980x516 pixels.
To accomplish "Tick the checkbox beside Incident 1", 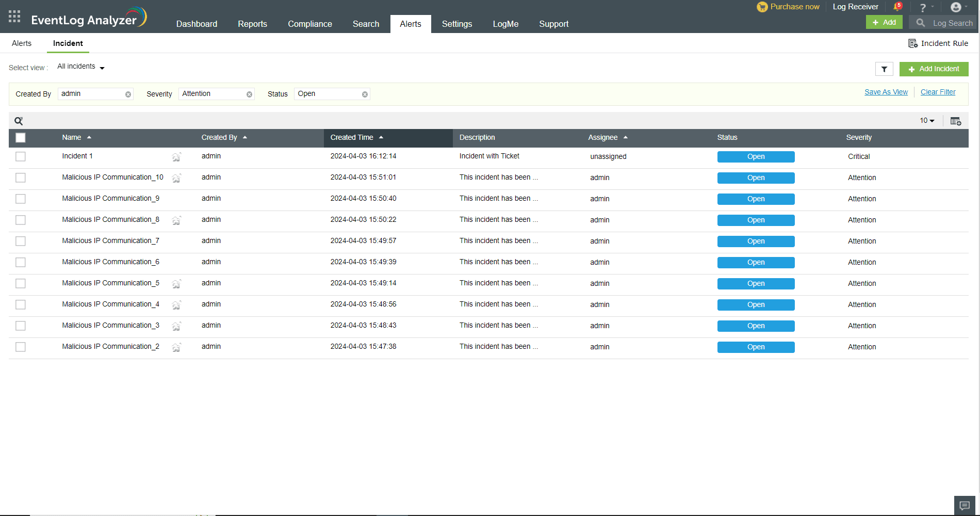I will tap(20, 156).
